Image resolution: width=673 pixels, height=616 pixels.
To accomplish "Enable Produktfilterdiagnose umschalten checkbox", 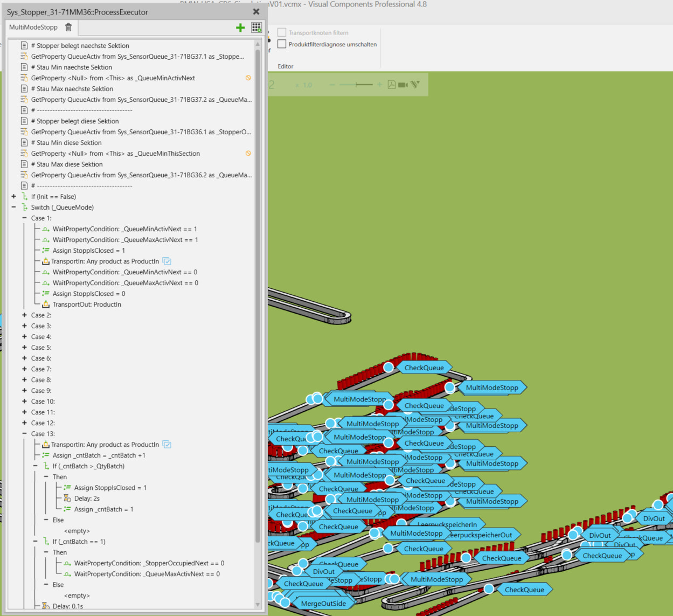I will 282,44.
